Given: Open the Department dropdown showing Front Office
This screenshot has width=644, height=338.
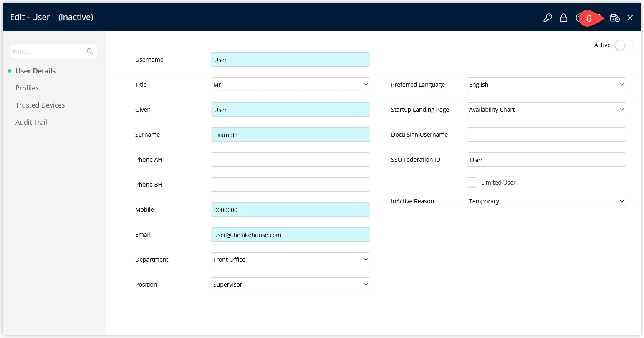Looking at the screenshot, I should tap(290, 259).
